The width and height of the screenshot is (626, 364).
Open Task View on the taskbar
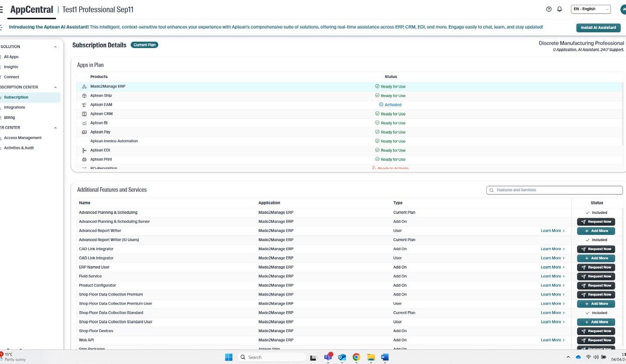point(313,357)
